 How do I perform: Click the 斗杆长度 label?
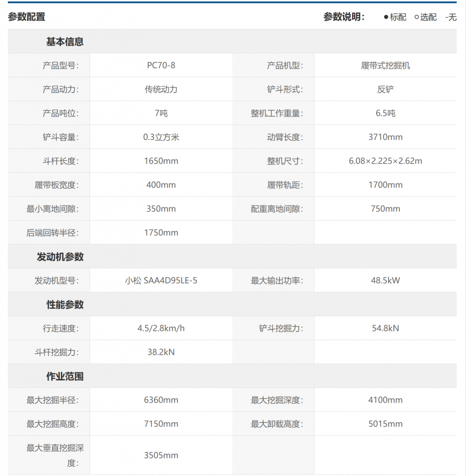60,161
